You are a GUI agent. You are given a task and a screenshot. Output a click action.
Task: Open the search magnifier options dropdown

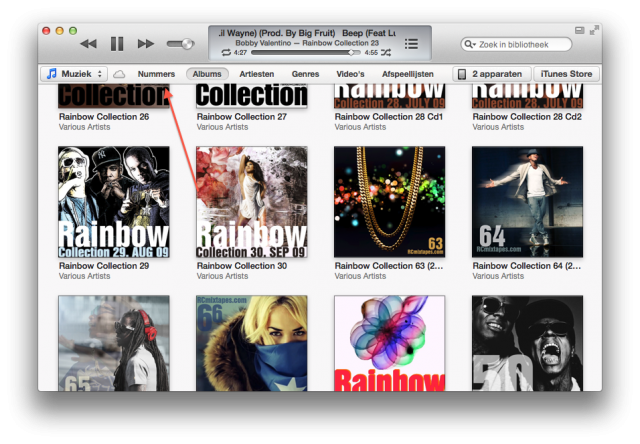pos(470,44)
